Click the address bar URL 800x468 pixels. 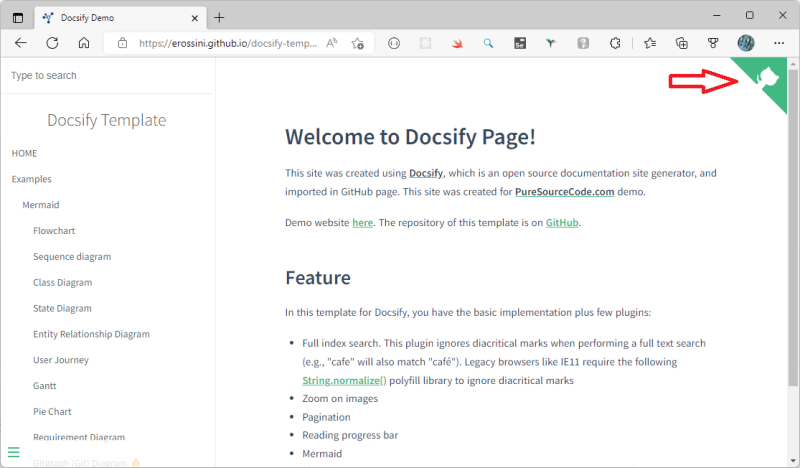point(228,43)
